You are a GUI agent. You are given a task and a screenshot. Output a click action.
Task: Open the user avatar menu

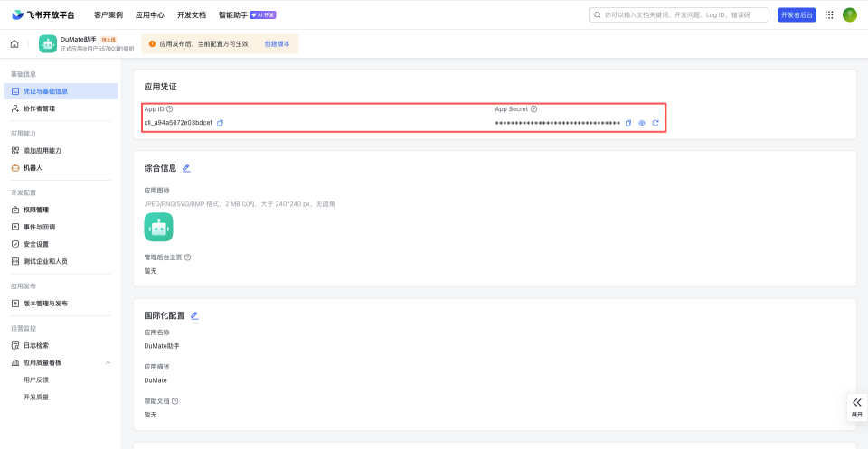pos(850,14)
